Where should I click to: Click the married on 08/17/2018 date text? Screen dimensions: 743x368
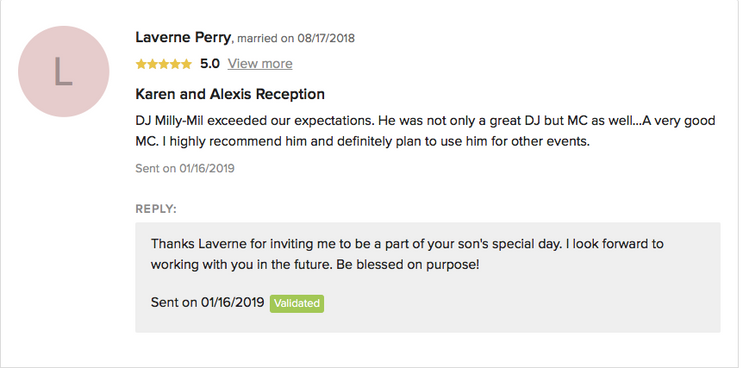pos(296,38)
